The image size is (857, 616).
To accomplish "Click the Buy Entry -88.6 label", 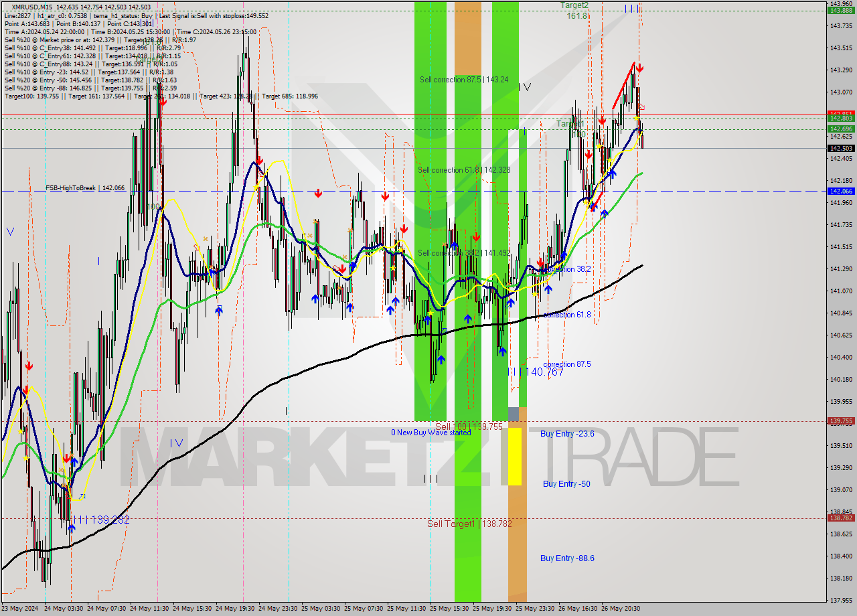I will tap(567, 558).
